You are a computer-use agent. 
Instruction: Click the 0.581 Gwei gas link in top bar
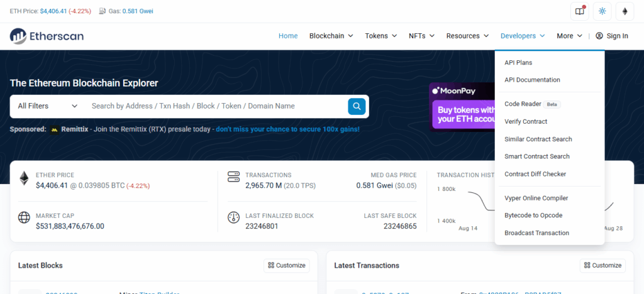[138, 11]
